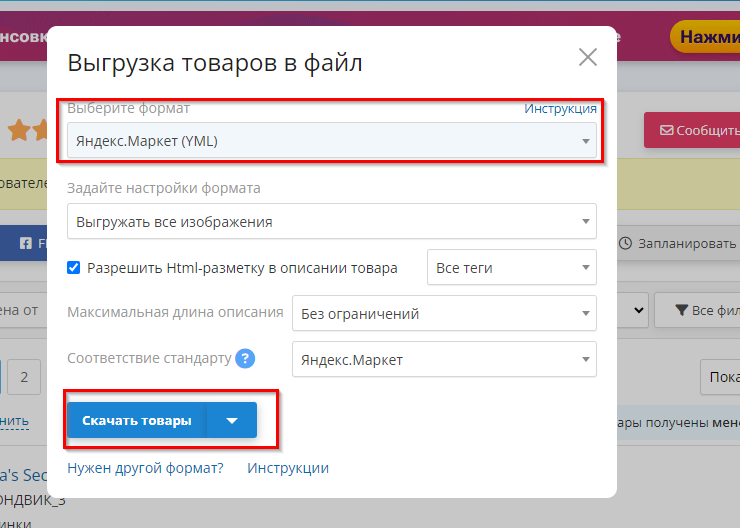Open the Все теги dropdown
Screen dimensions: 740x528
point(511,268)
